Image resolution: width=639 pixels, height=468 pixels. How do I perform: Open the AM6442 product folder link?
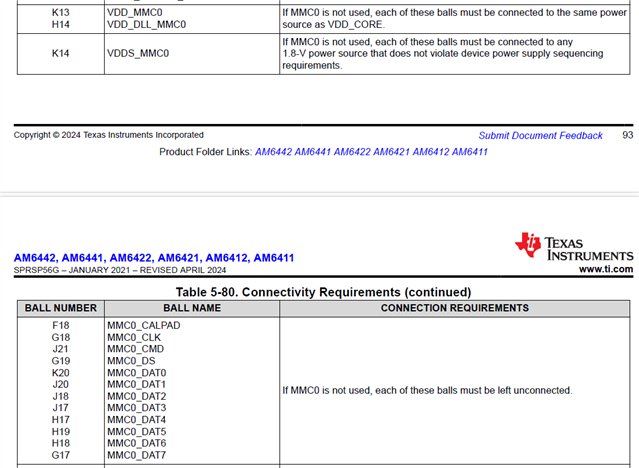coord(273,152)
